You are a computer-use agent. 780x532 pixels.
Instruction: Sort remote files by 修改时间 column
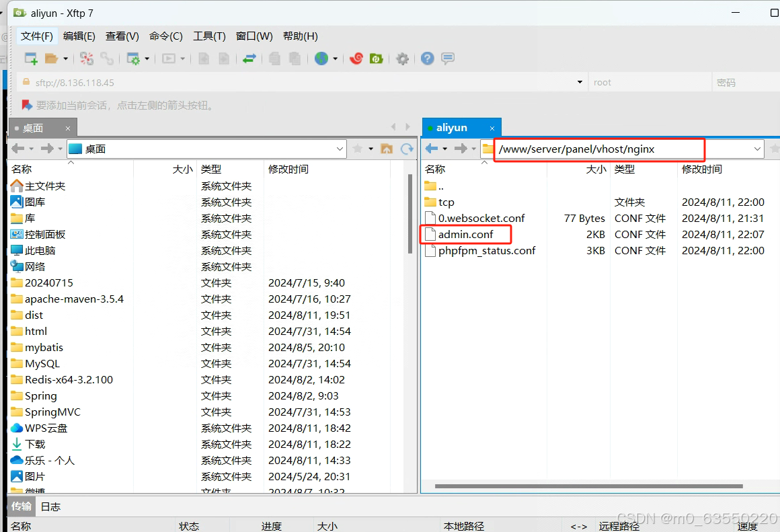(x=701, y=169)
